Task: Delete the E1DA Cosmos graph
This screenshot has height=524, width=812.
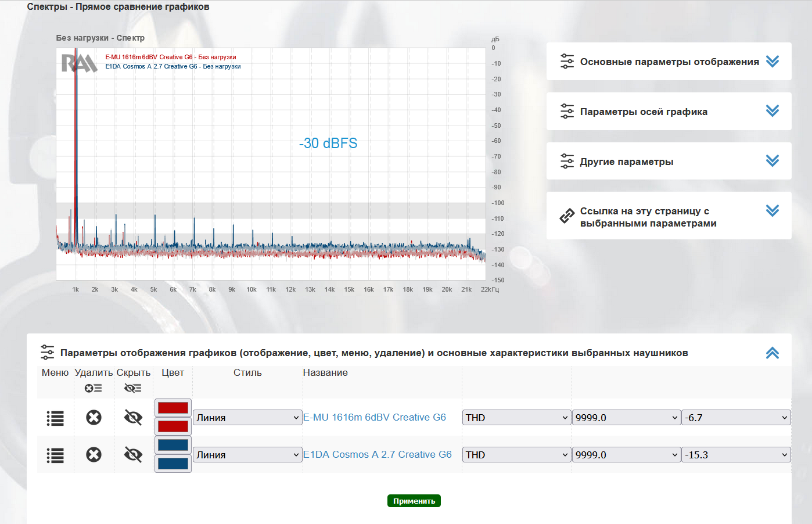Action: [x=94, y=454]
